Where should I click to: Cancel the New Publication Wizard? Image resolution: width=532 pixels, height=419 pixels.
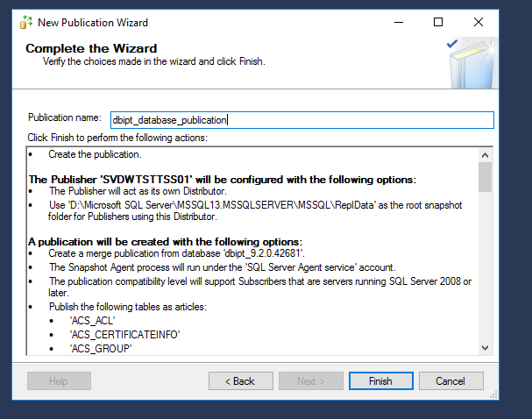(x=450, y=381)
